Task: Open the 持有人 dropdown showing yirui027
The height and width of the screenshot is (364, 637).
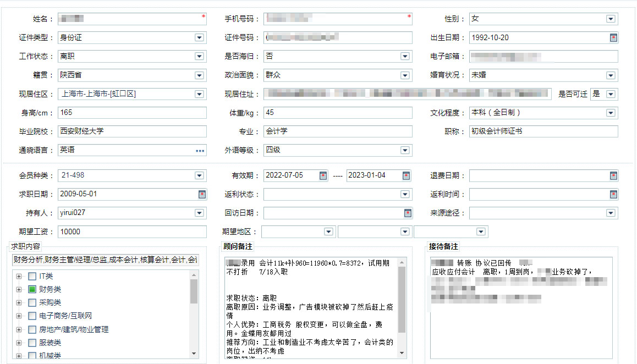Action: [199, 213]
